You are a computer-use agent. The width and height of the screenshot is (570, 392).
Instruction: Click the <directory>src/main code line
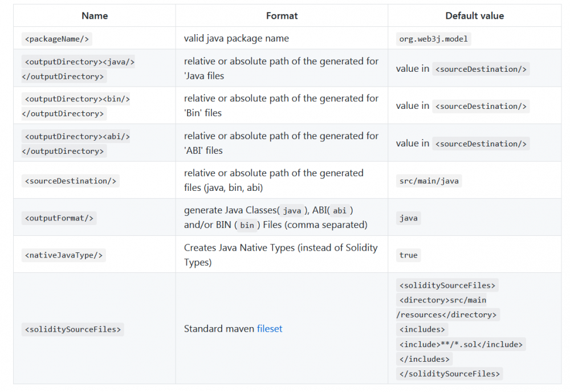click(x=443, y=300)
